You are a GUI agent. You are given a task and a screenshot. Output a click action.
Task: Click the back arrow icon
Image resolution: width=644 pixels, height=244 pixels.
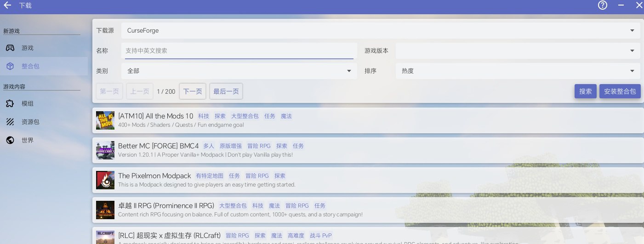pyautogui.click(x=7, y=6)
